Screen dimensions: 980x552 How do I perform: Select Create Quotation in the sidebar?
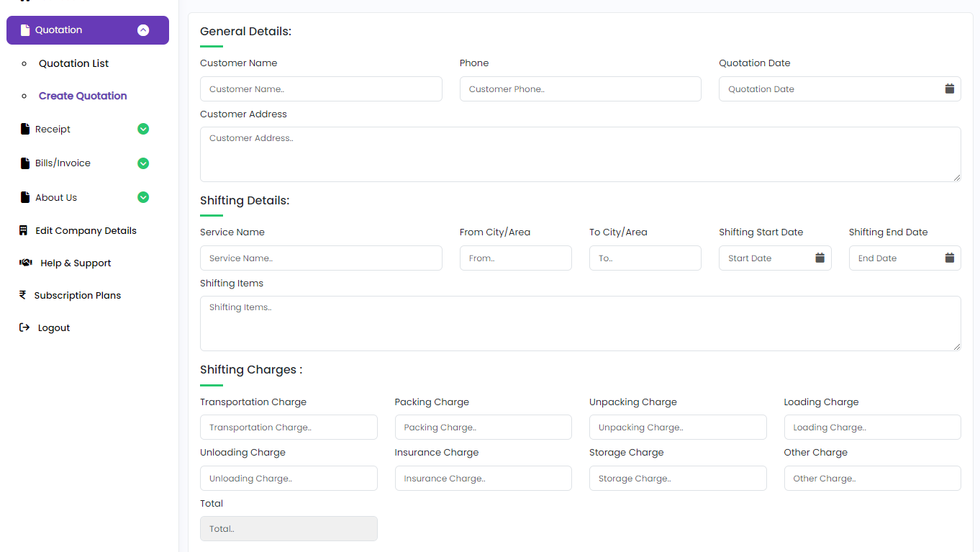pos(83,96)
